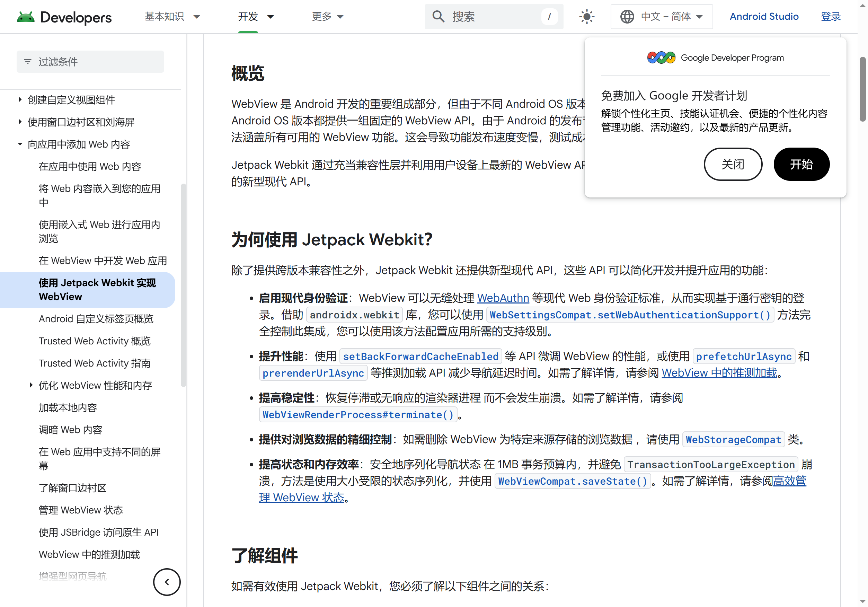Open prerenderUrlAsync code link
This screenshot has width=868, height=607.
tap(313, 373)
